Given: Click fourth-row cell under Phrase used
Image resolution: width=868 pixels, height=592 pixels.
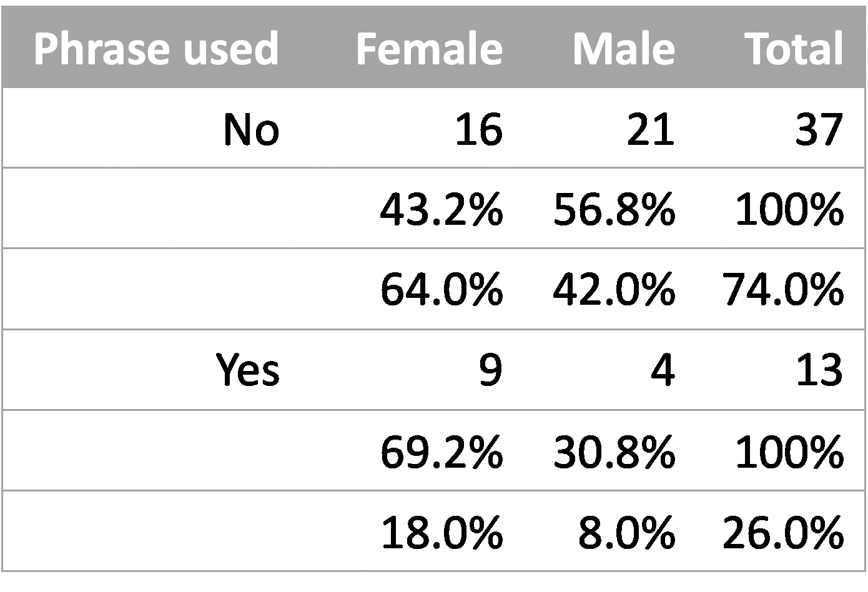Looking at the screenshot, I should click(156, 369).
